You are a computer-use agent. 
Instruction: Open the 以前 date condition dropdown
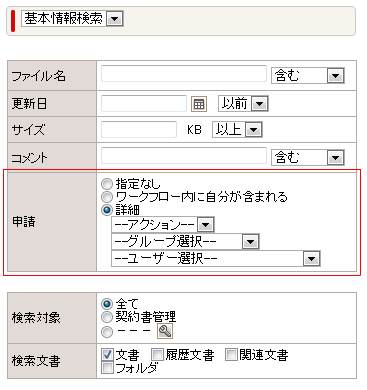click(243, 104)
